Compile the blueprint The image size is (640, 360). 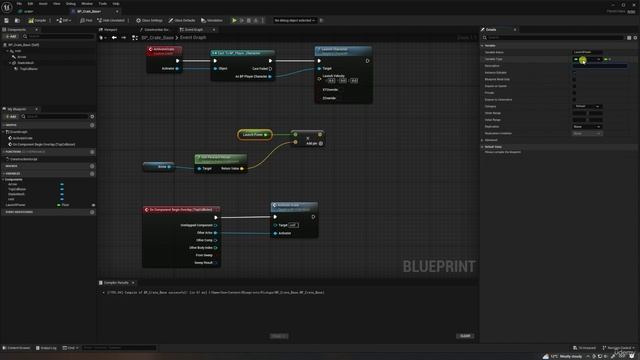point(37,20)
